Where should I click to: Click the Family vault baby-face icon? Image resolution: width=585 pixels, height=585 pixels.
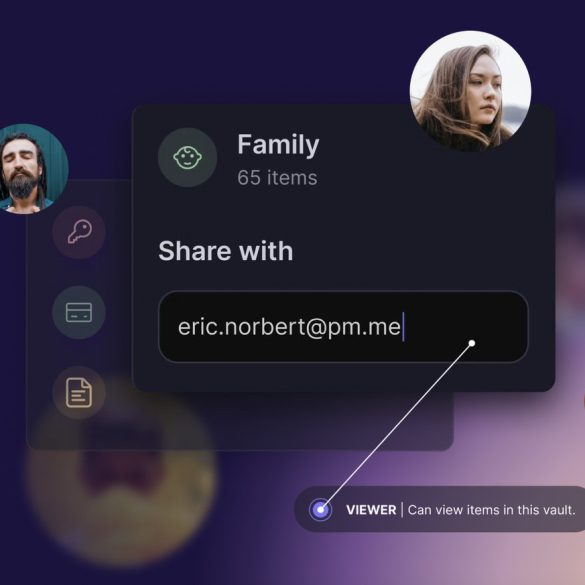point(187,157)
